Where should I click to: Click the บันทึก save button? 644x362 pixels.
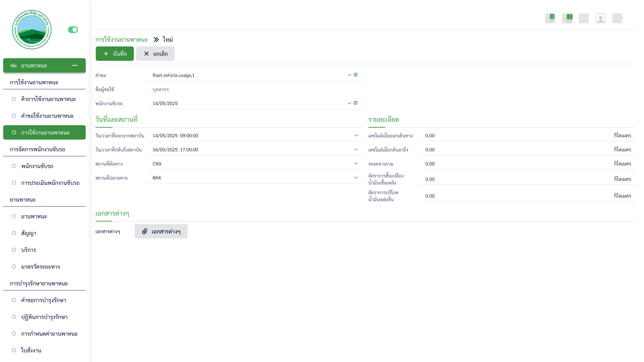115,54
